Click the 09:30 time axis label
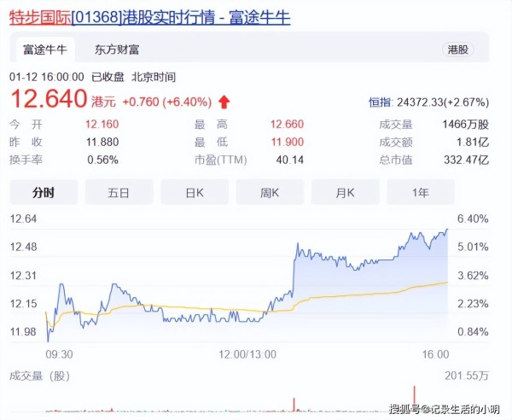This screenshot has width=512, height=420. point(60,354)
